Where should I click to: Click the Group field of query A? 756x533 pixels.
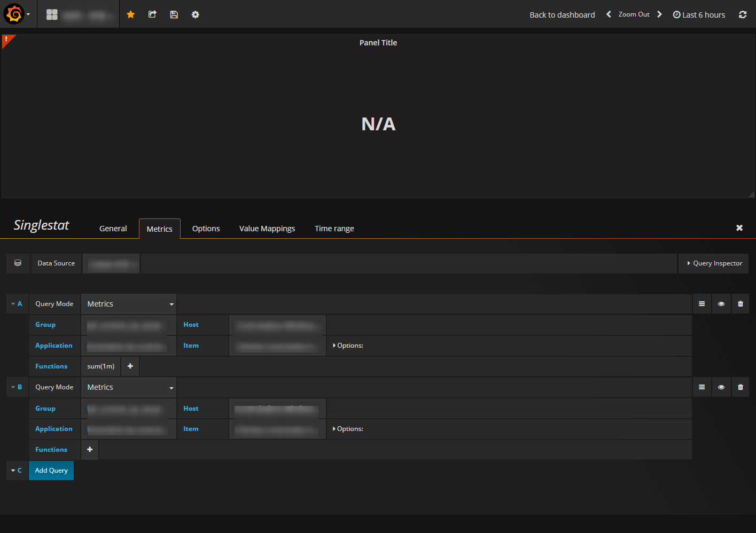click(x=129, y=325)
